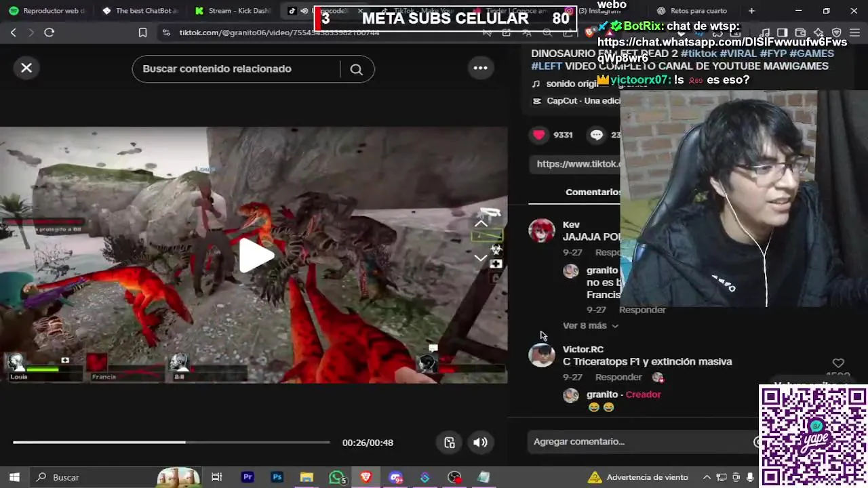Open the Advertencia de viento weather widget

638,477
